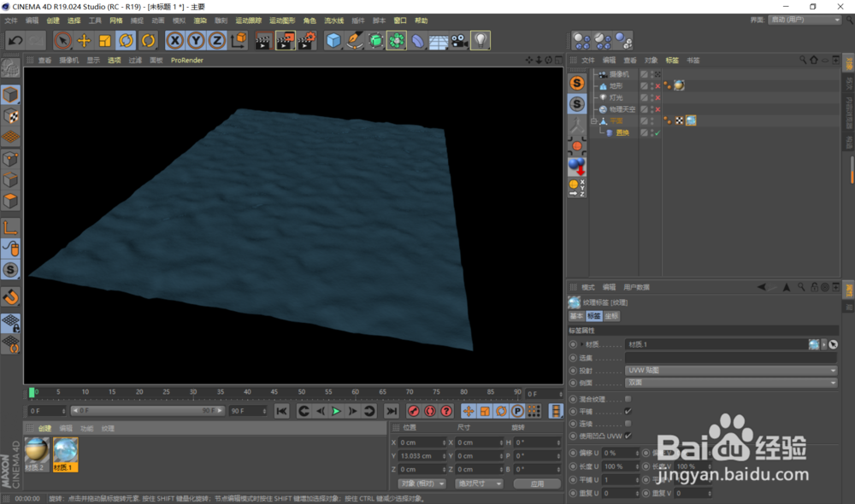Select the 材质.1 material thumbnail
Screen dimensions: 855x504
(66, 454)
